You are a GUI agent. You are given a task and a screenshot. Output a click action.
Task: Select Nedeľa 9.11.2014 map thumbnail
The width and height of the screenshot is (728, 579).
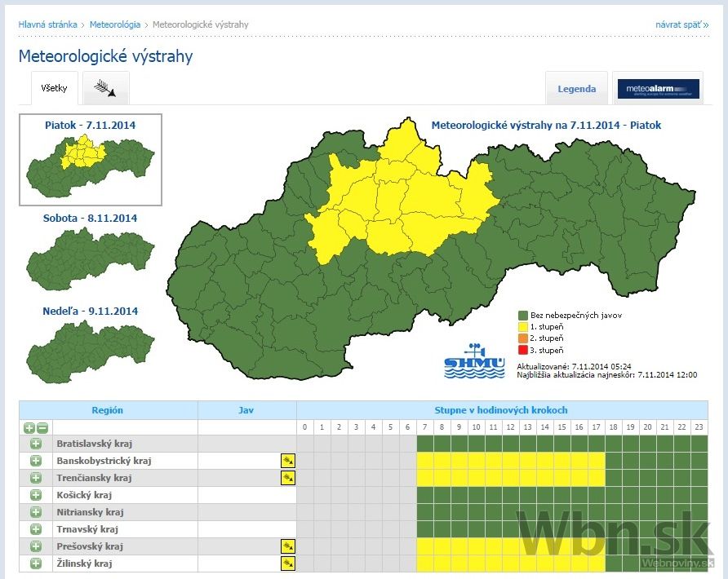(x=90, y=352)
